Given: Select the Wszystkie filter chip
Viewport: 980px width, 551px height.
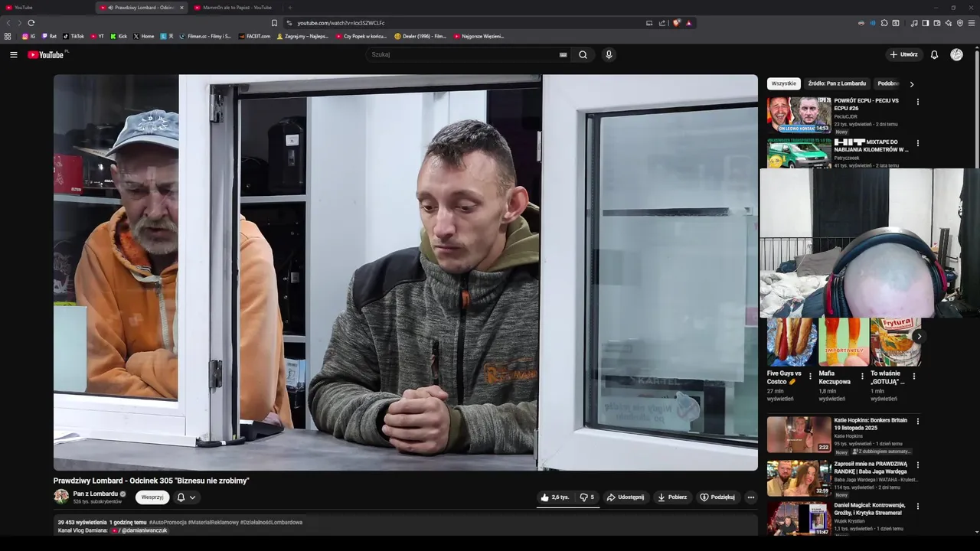Looking at the screenshot, I should point(783,83).
